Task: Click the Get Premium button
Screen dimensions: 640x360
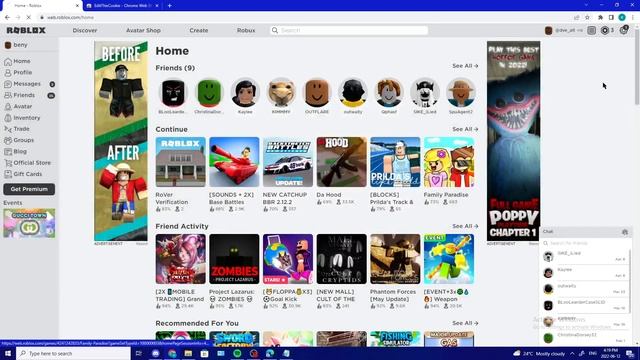Action: pyautogui.click(x=29, y=189)
